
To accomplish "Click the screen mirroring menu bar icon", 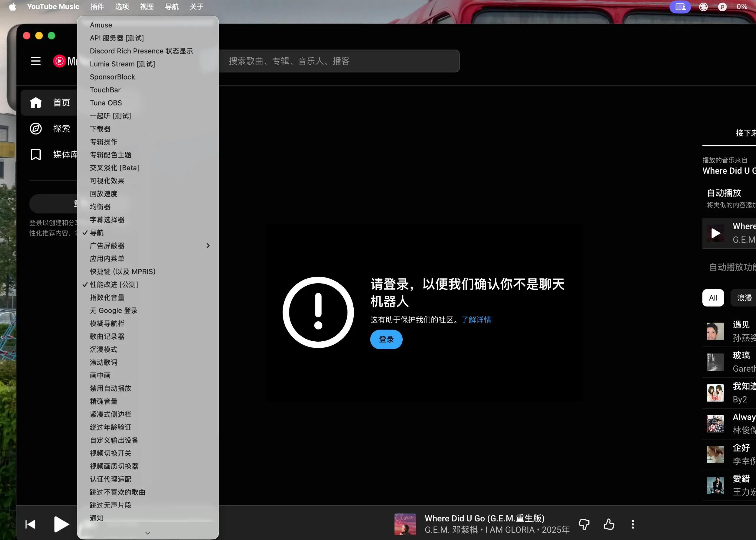I will (680, 7).
